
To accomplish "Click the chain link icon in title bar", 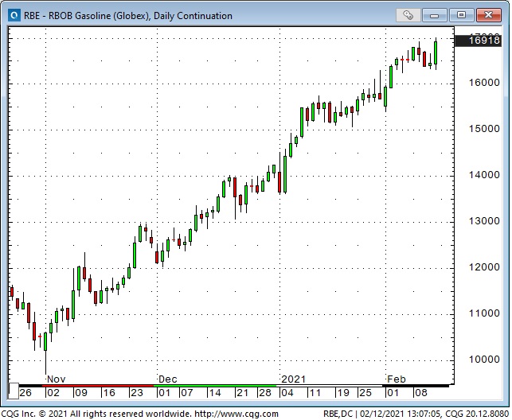I will coord(408,15).
